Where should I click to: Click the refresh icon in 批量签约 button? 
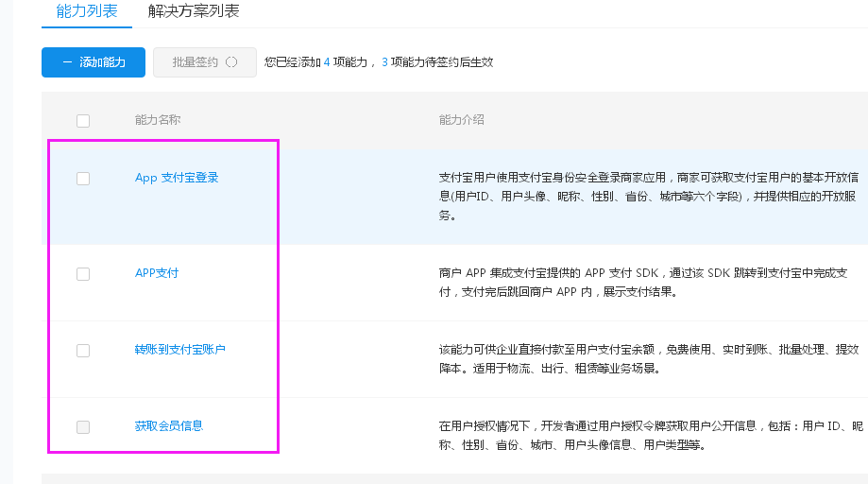click(x=232, y=62)
